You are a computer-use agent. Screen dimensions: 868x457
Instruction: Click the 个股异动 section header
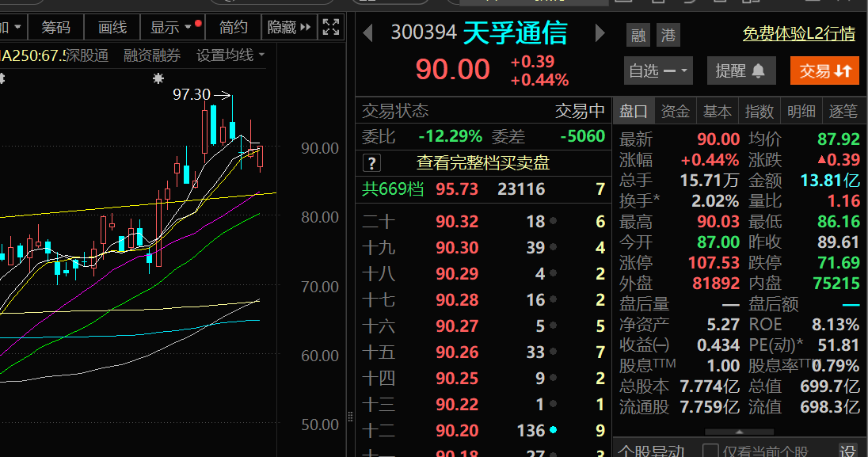(x=652, y=451)
